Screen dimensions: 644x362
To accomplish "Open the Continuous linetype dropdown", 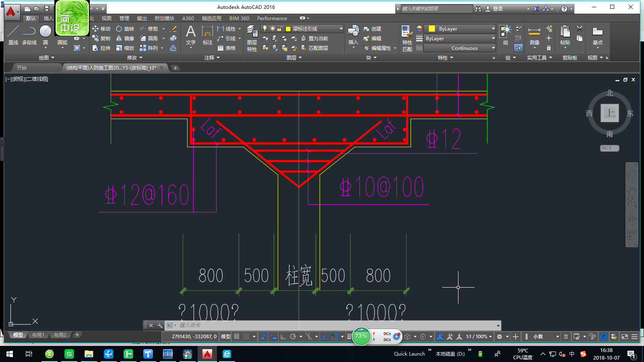I will point(460,48).
